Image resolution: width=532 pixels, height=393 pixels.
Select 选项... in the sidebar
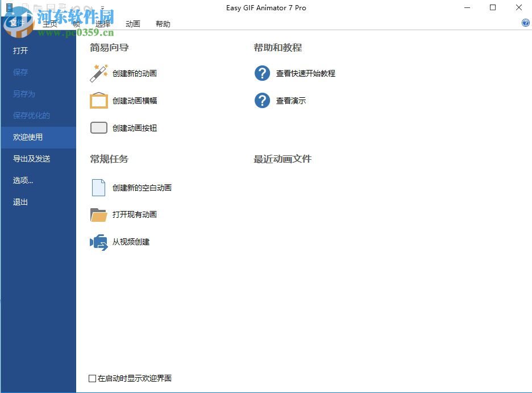(24, 180)
